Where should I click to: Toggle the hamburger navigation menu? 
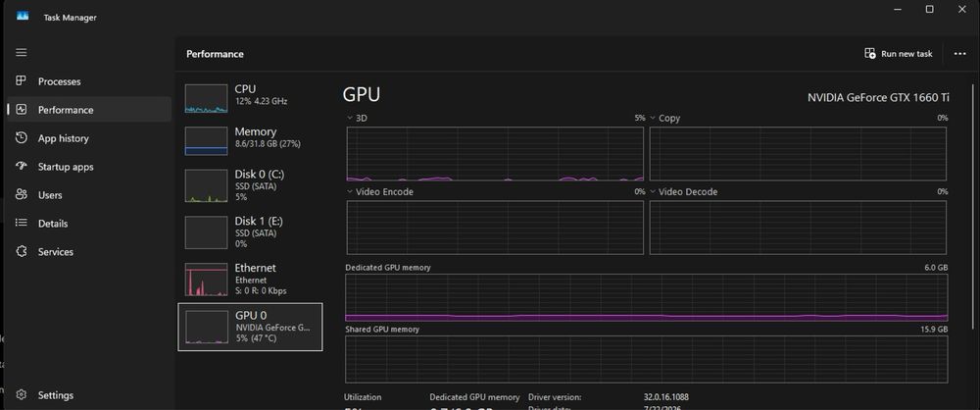pyautogui.click(x=22, y=53)
